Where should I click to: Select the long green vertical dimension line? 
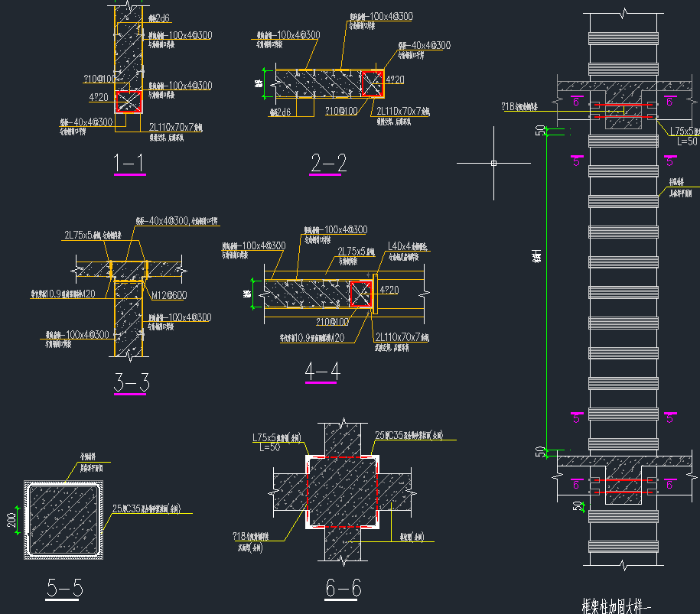coord(545,291)
